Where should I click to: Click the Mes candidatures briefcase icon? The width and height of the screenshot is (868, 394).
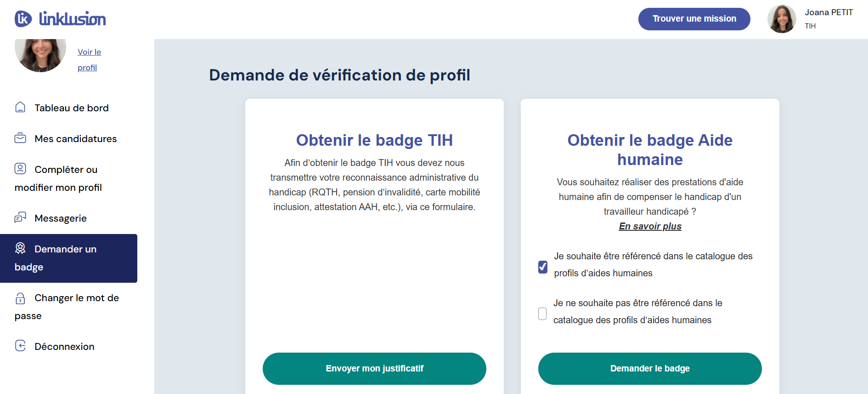[20, 137]
